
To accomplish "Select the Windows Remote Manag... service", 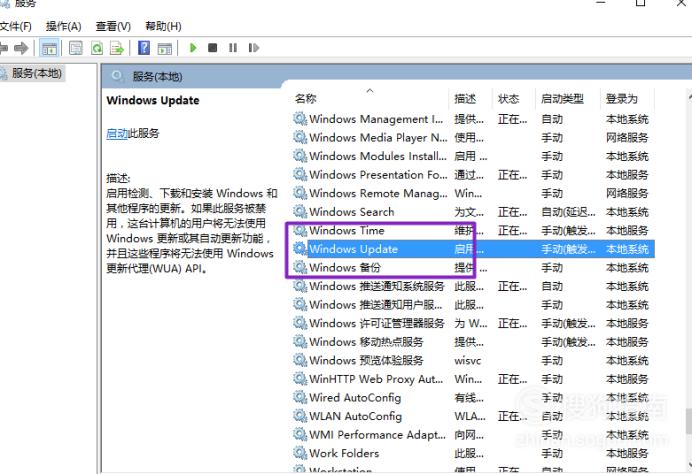I will tap(473, 193).
